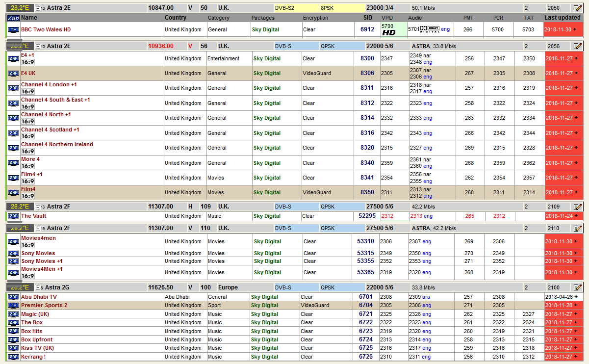Image resolution: width=589 pixels, height=364 pixels.
Task: Click the Zap icon for E4 +1
Action: (13, 58)
